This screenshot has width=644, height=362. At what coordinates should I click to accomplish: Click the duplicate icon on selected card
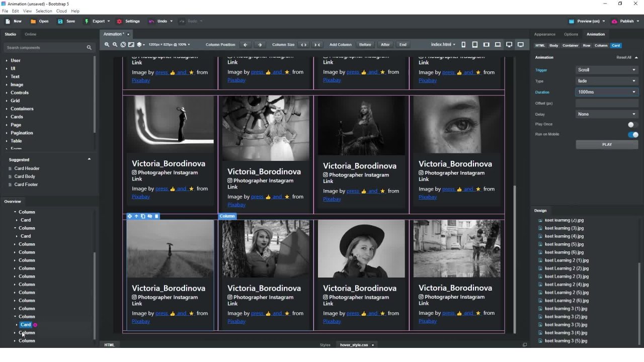[143, 216]
